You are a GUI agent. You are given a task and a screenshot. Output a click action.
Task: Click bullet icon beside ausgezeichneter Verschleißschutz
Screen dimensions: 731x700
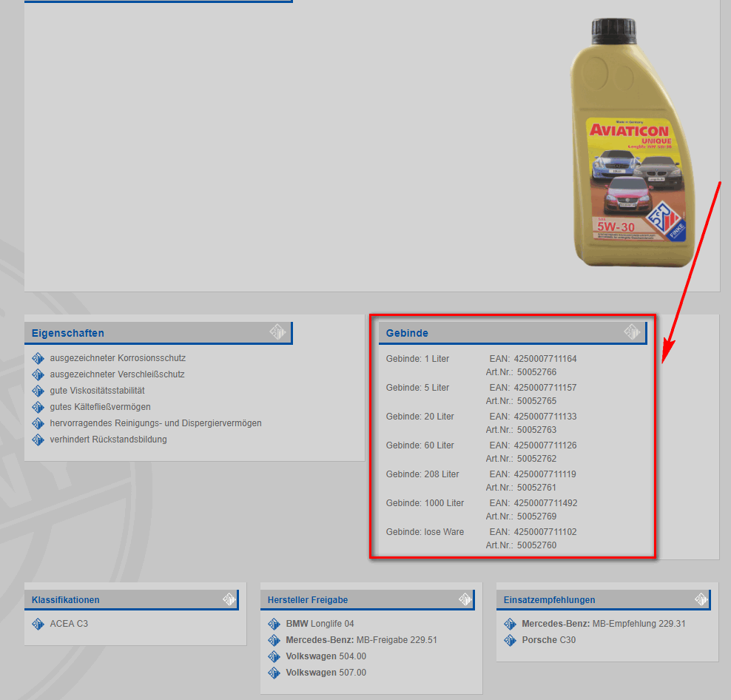pos(38,374)
